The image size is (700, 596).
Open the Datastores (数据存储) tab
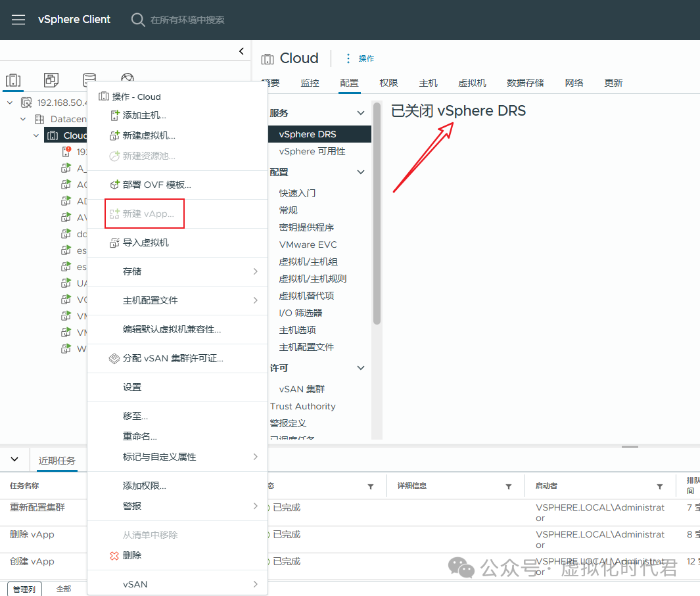[x=525, y=83]
